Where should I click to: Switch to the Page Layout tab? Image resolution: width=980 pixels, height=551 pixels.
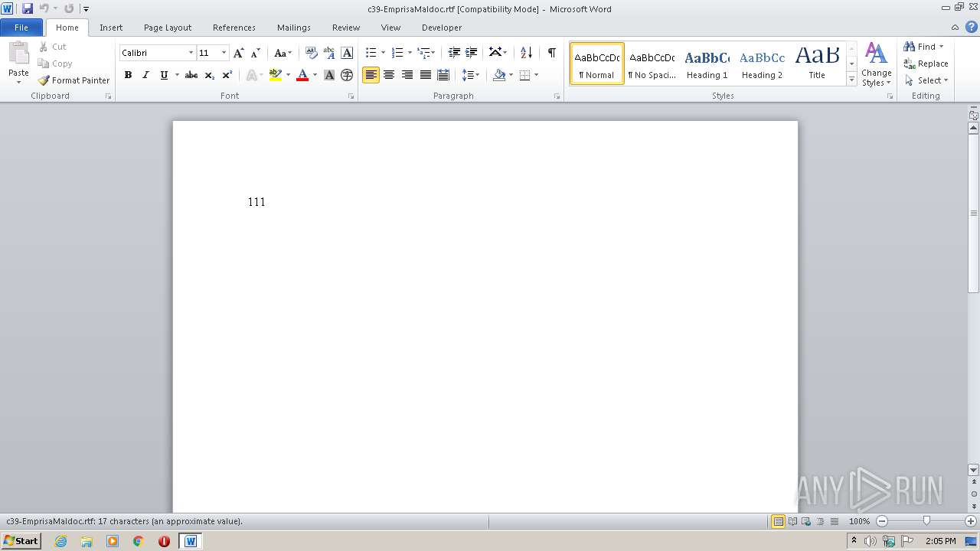tap(168, 28)
